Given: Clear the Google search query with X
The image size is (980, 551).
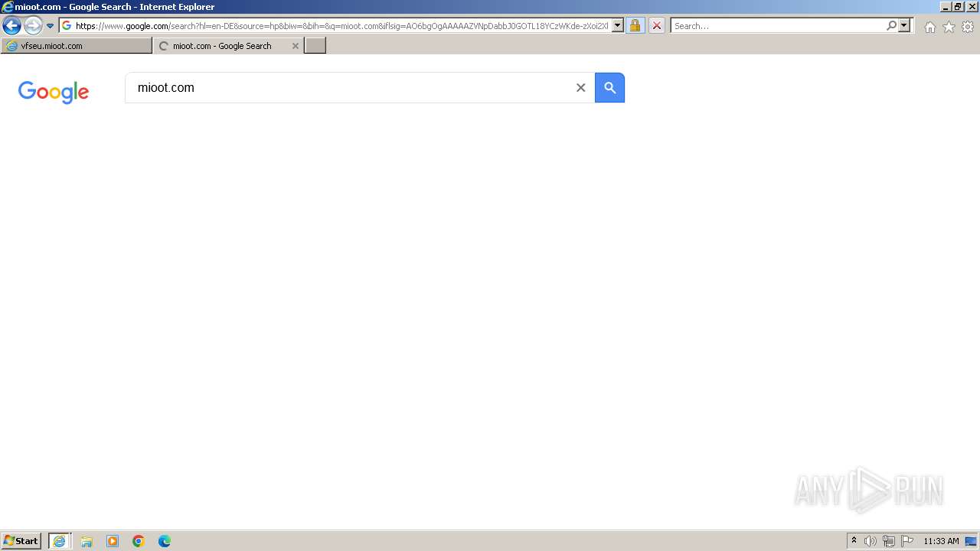Looking at the screenshot, I should point(580,88).
